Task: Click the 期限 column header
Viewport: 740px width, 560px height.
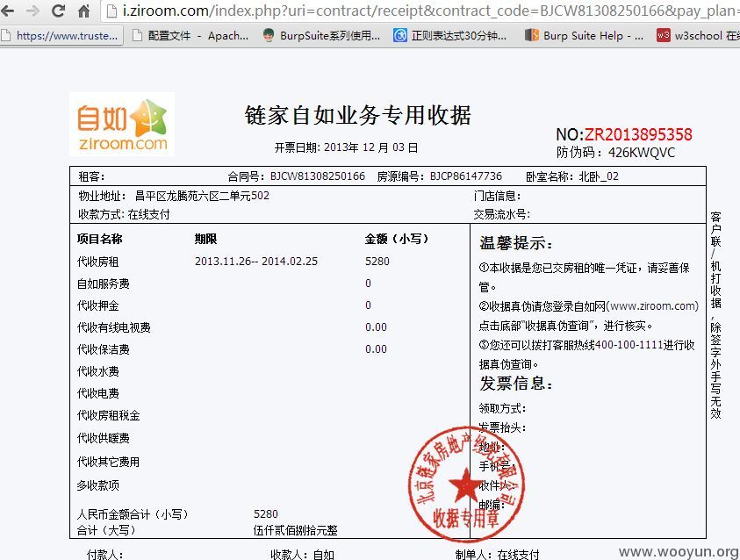Action: tap(205, 240)
